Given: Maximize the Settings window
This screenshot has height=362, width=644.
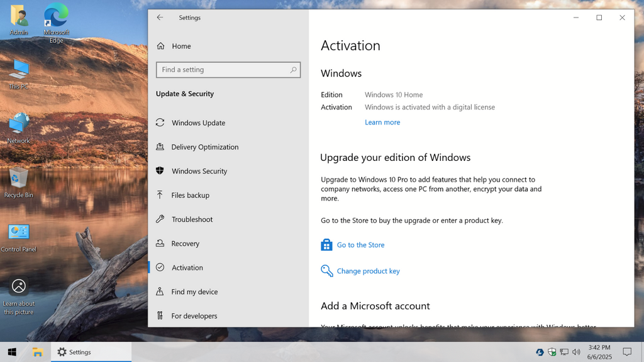Looking at the screenshot, I should (599, 18).
